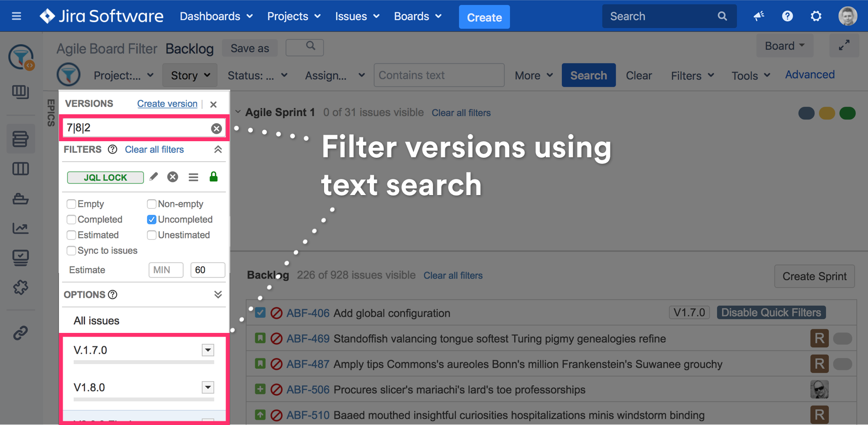The width and height of the screenshot is (868, 425).
Task: Open the Dashboards menu
Action: click(216, 17)
